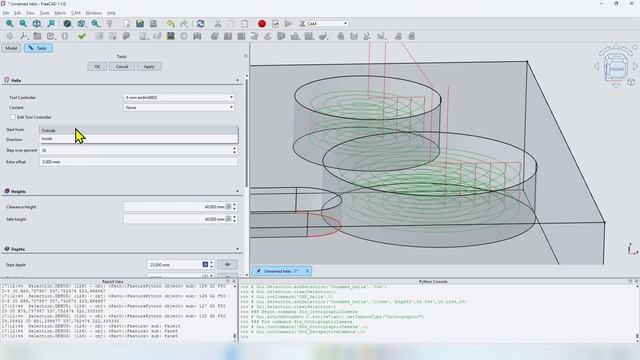Set Start depth from selection arrow button
This screenshot has width=640, height=360.
227,264
